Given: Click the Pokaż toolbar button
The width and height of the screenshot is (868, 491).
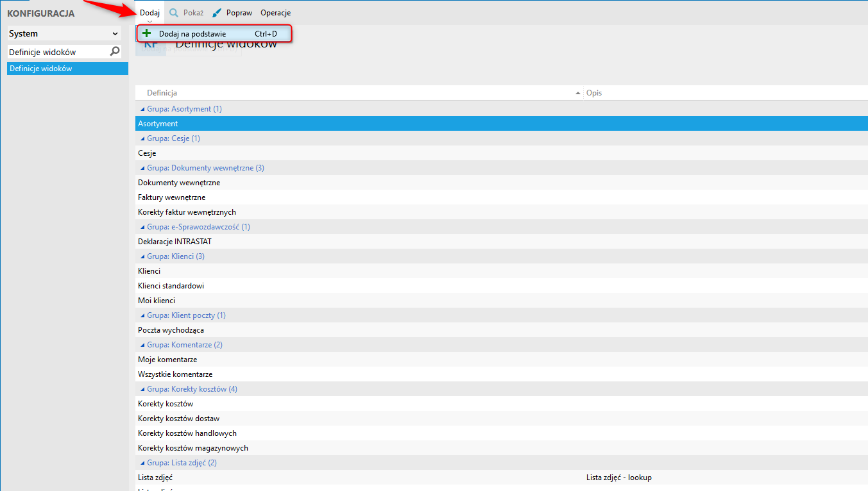Looking at the screenshot, I should click(x=186, y=13).
